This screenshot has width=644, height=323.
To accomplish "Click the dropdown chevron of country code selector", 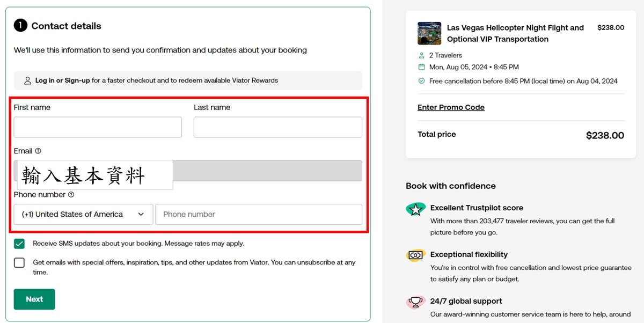I will (x=141, y=214).
